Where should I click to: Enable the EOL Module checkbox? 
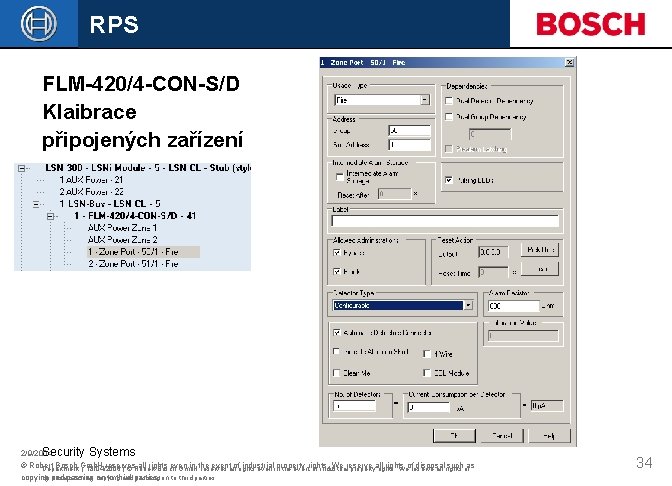(427, 373)
